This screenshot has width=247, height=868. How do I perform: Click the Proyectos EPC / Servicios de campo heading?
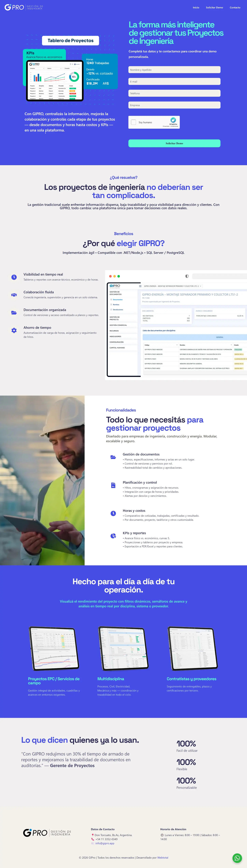[54, 681]
